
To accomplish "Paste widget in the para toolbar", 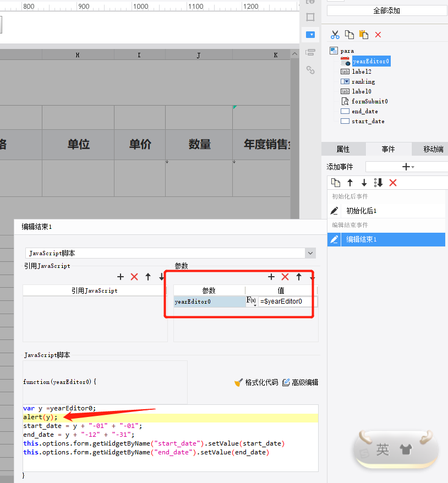I will point(364,35).
